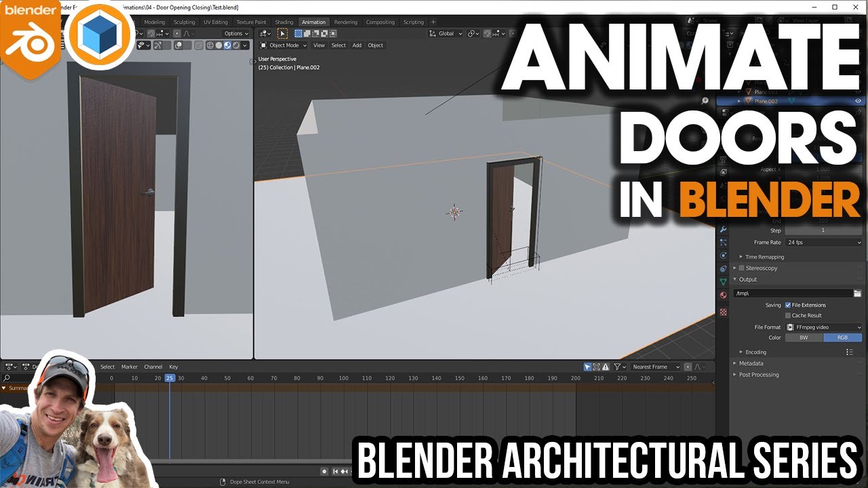Switch to the UV Editing workspace tab
Viewport: 868px width, 488px height.
(216, 22)
